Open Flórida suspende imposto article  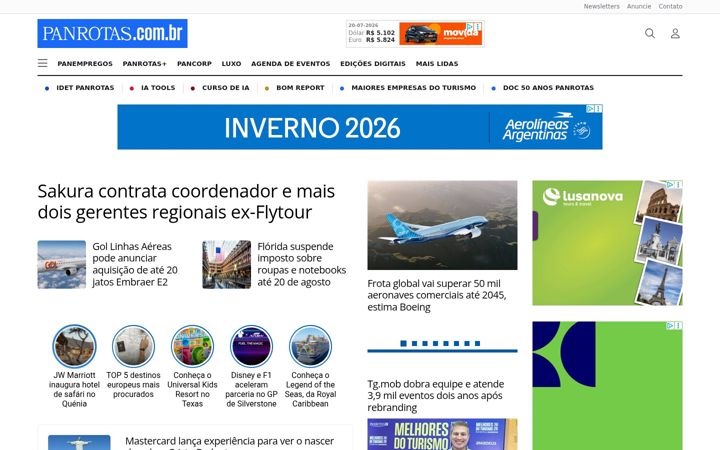pyautogui.click(x=302, y=264)
